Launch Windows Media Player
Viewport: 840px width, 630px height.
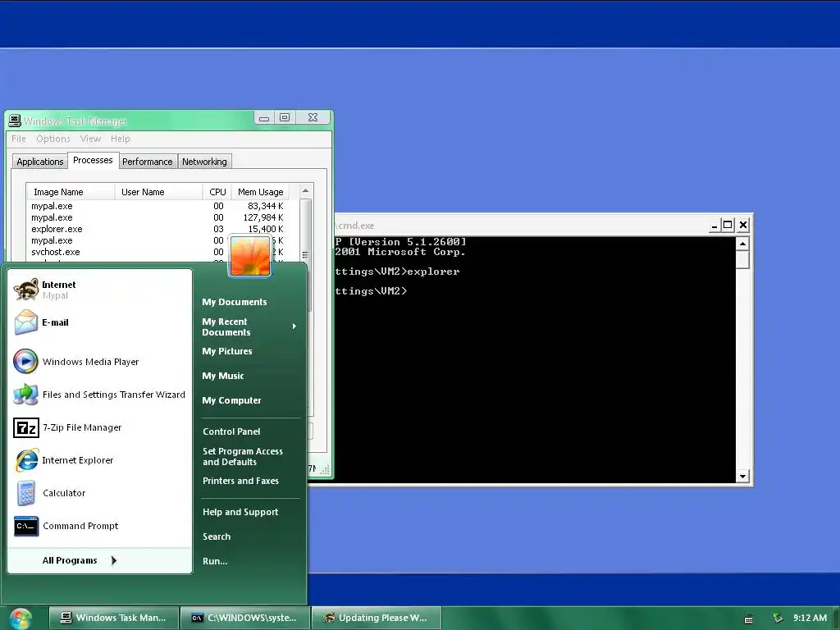click(99, 362)
